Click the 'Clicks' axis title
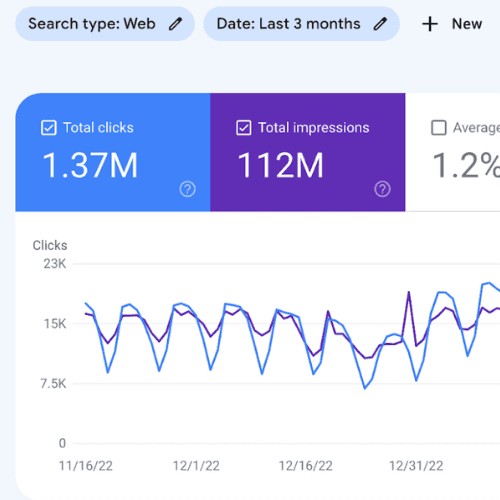 pos(50,245)
